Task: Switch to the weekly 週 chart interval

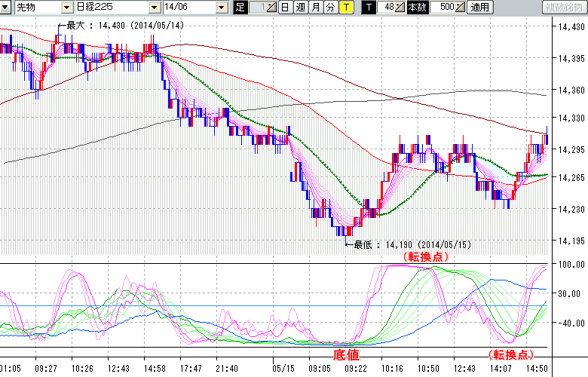Action: (x=300, y=8)
